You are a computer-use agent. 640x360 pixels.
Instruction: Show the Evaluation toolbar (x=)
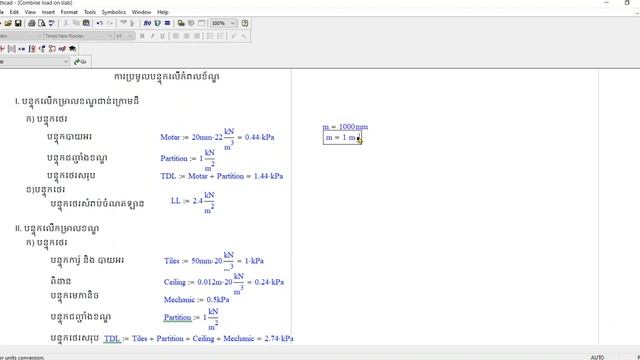coord(22,49)
